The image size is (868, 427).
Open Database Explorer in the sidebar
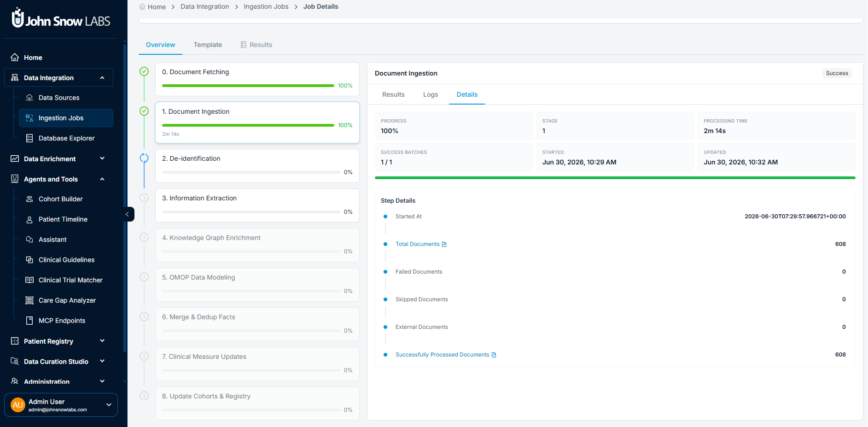[x=66, y=138]
